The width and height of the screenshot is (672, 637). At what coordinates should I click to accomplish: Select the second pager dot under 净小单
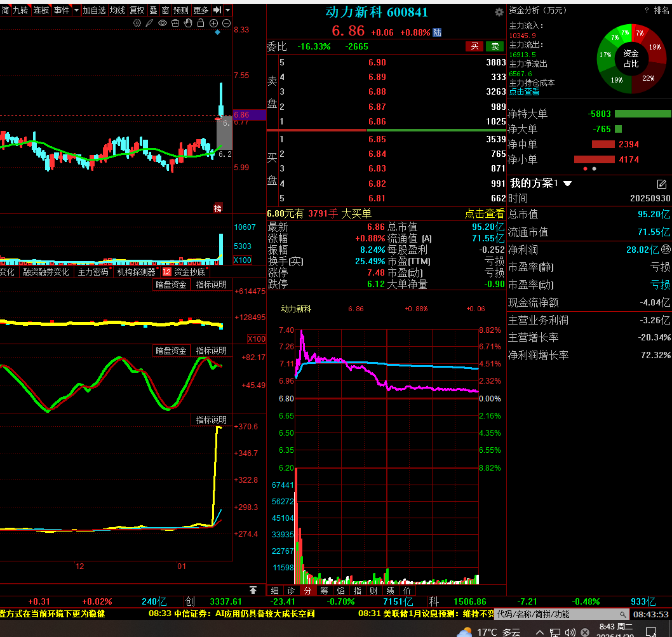594,169
